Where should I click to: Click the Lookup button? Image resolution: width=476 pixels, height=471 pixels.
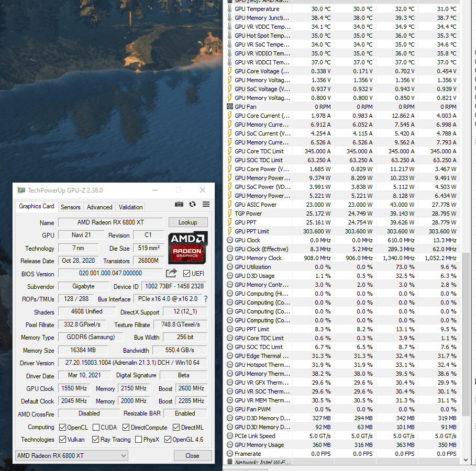coord(188,222)
